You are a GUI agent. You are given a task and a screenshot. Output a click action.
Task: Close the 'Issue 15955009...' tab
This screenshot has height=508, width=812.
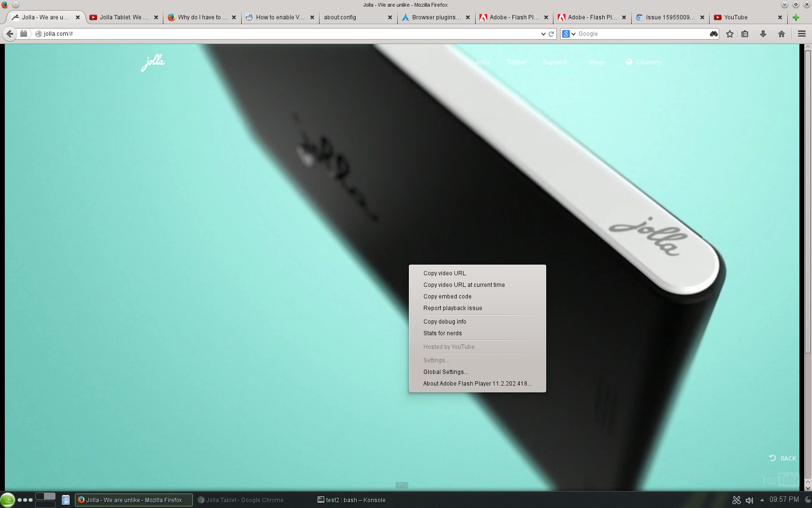(x=702, y=17)
